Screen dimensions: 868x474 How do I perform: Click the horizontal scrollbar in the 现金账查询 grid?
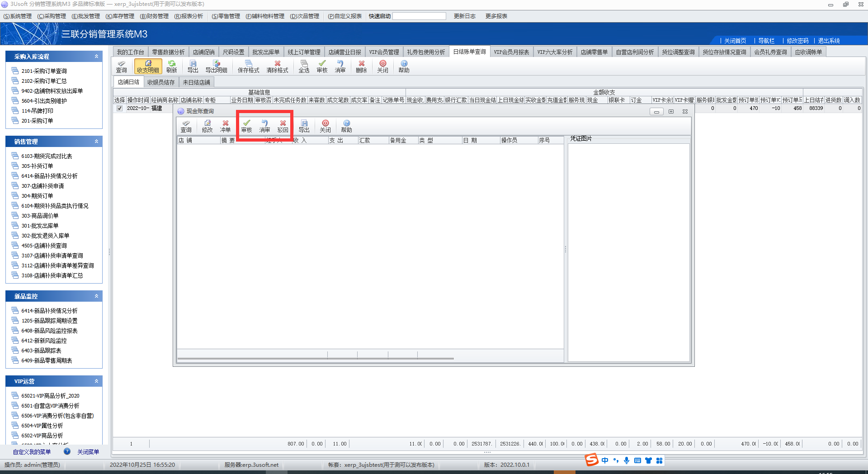(316, 359)
